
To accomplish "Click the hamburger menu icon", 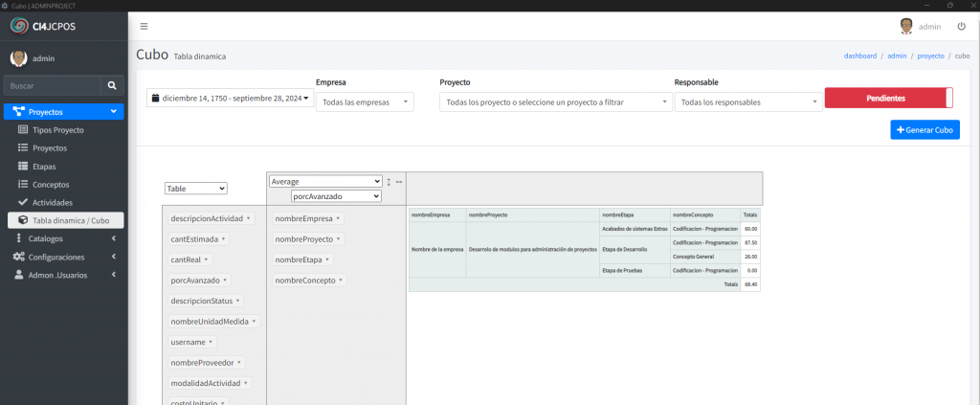I will (x=144, y=26).
